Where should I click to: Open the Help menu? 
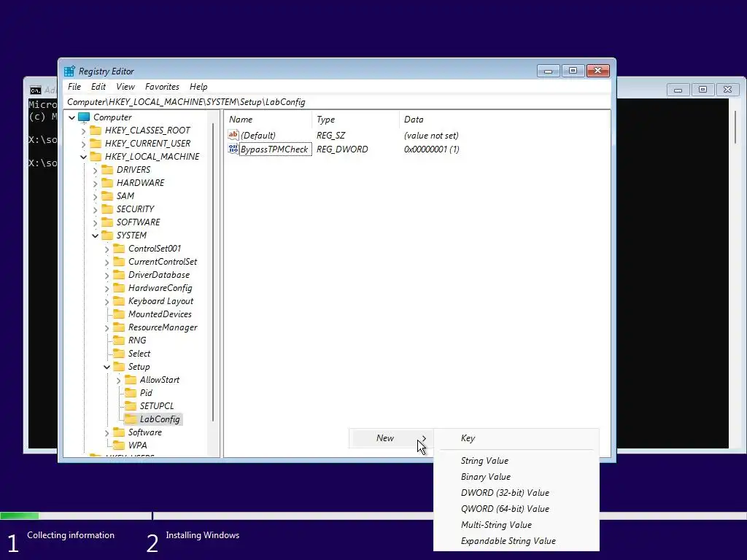[198, 87]
